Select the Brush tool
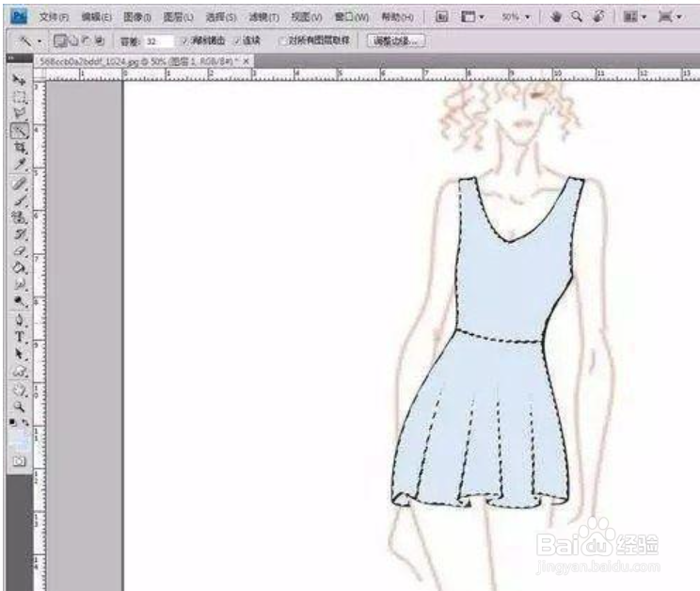700x591 pixels. point(19,200)
